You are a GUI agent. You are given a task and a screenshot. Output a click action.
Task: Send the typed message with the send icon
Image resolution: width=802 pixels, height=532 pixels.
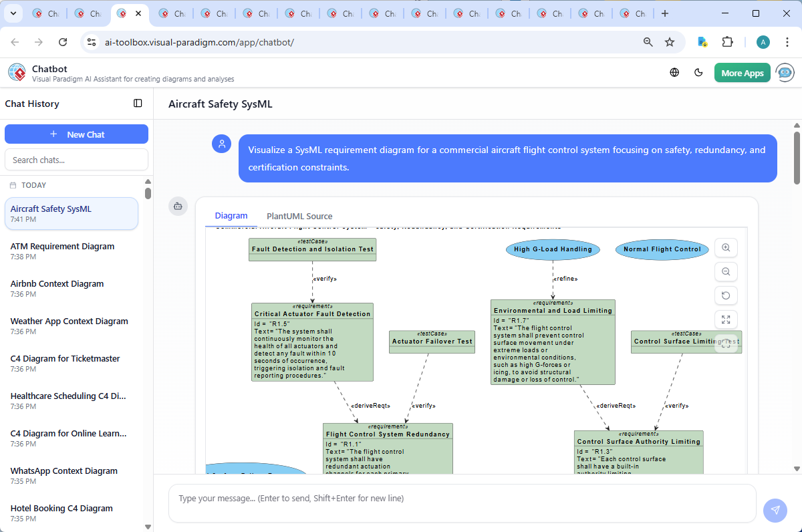pos(775,510)
